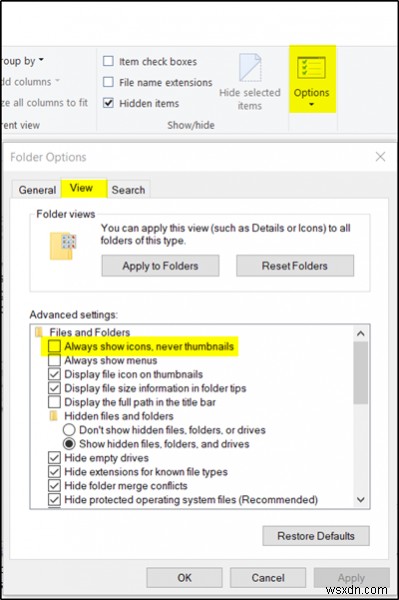This screenshot has height=600, width=399.
Task: Click the Hidden files and folders label
Action: click(119, 416)
